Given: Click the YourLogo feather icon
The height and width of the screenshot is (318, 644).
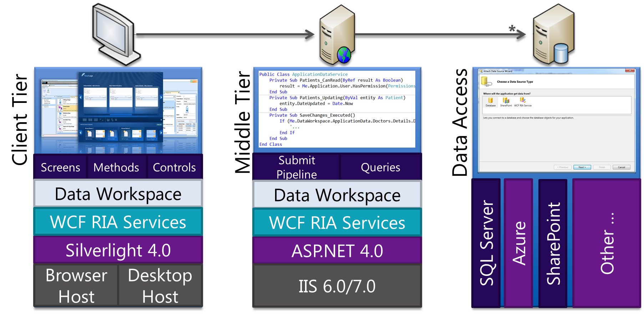Looking at the screenshot, I should point(83,75).
